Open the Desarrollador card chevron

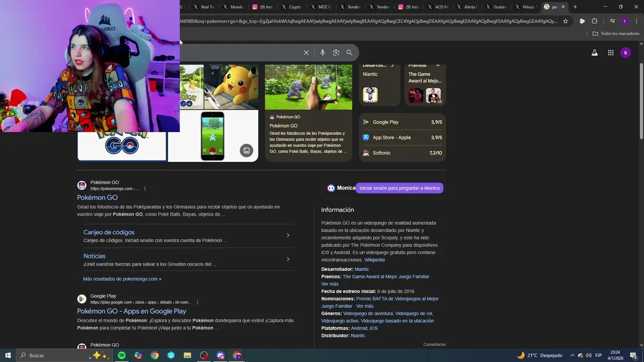(x=392, y=65)
